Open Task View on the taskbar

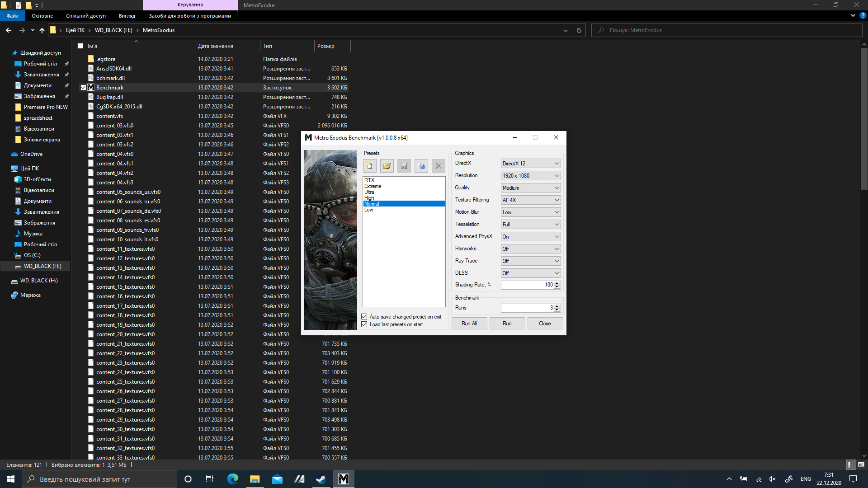tap(210, 479)
